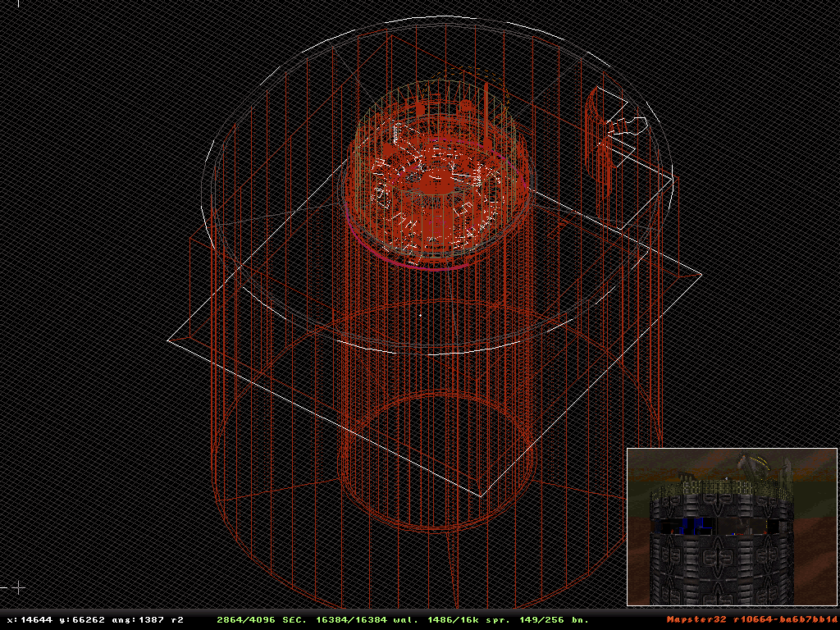This screenshot has width=840, height=630.
Task: Click the 3D preview thumbnail of the tower
Action: point(732,527)
